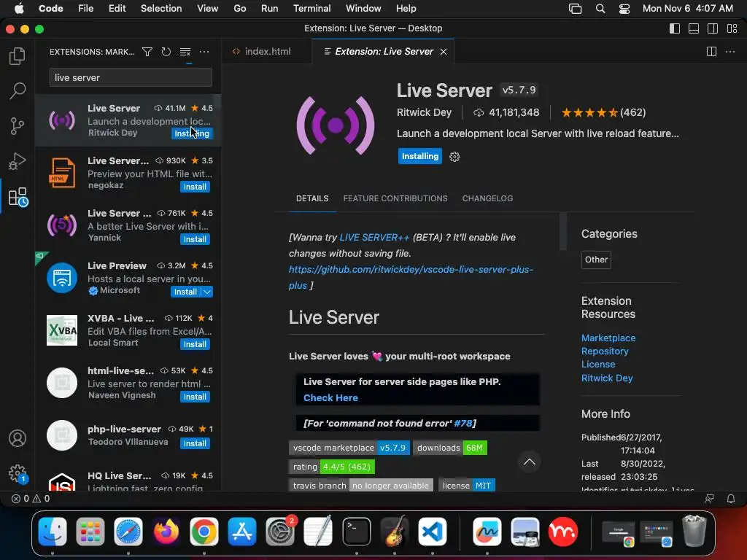Open the vscode-live-server-plus-plus GitHub URL
This screenshot has height=560, width=747.
(x=411, y=277)
